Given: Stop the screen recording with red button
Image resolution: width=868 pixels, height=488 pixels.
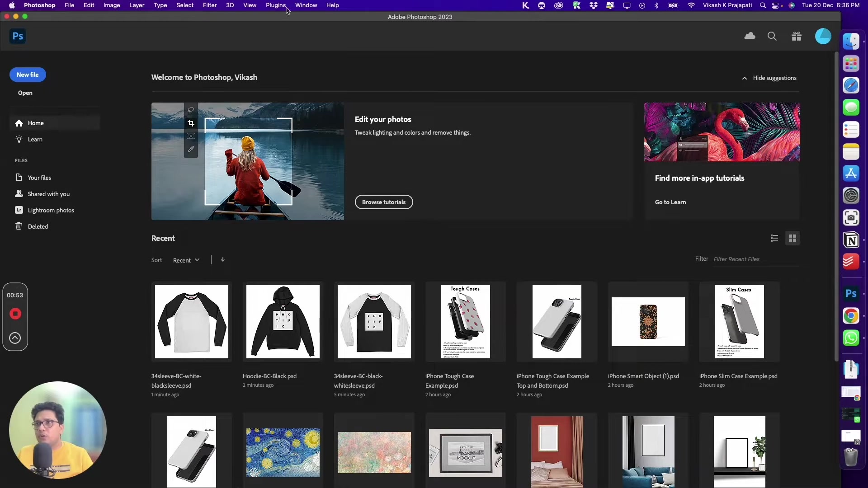Looking at the screenshot, I should [x=15, y=314].
